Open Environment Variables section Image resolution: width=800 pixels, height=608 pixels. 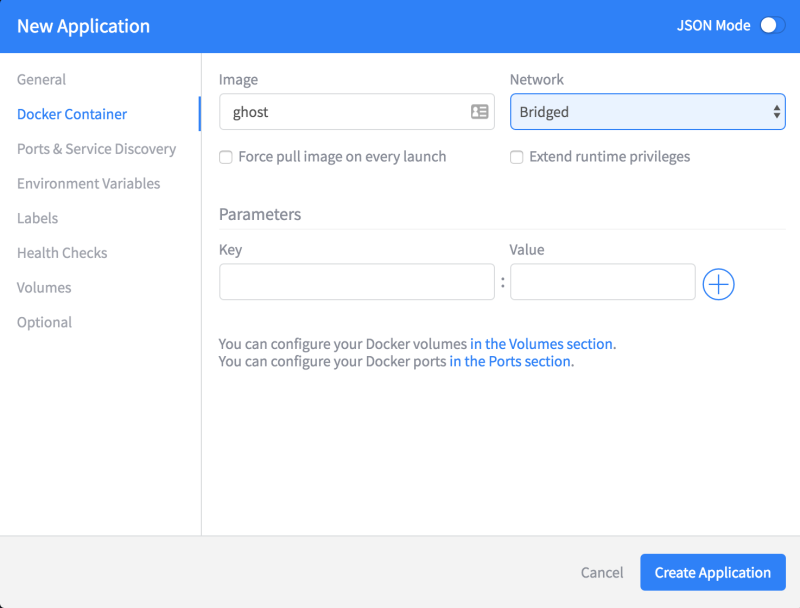click(x=88, y=184)
